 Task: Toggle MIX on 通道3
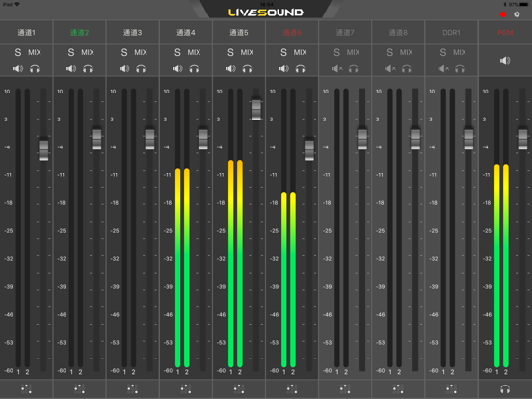click(x=141, y=52)
